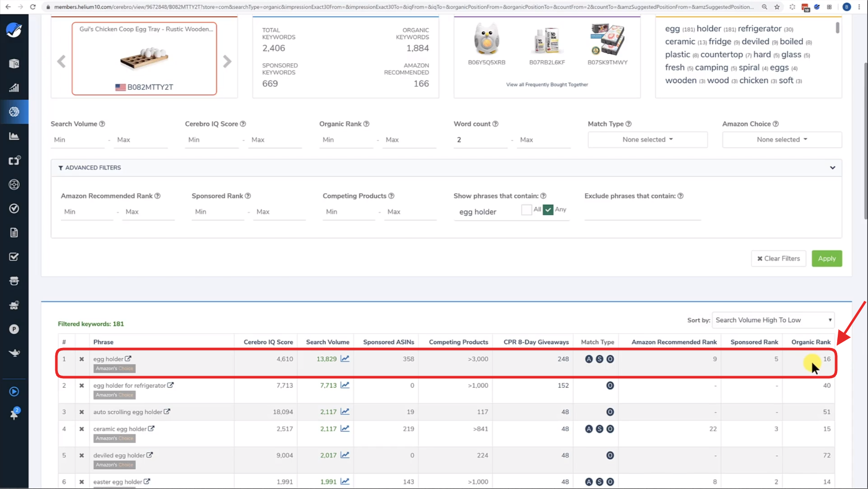Remove the auto scrolling egg holder row

click(81, 412)
